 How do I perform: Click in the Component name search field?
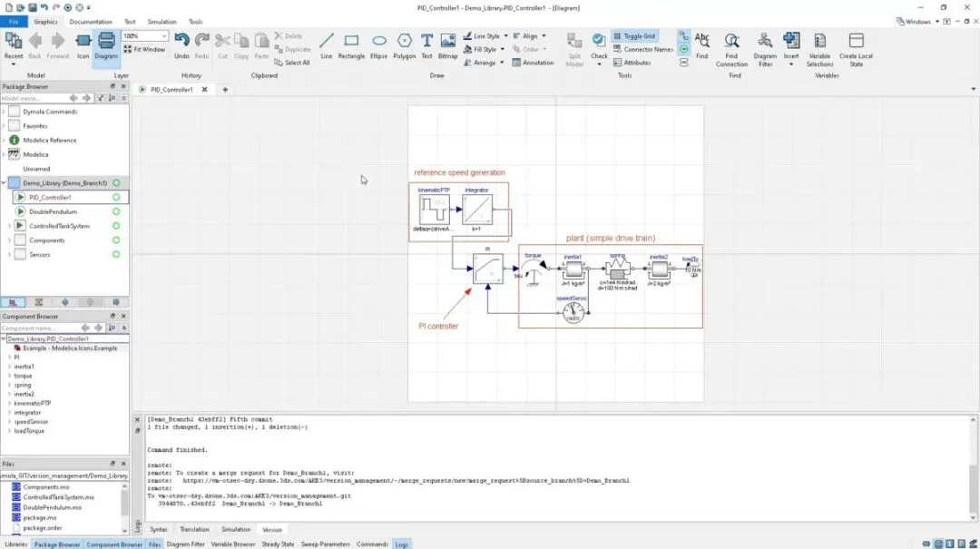39,328
